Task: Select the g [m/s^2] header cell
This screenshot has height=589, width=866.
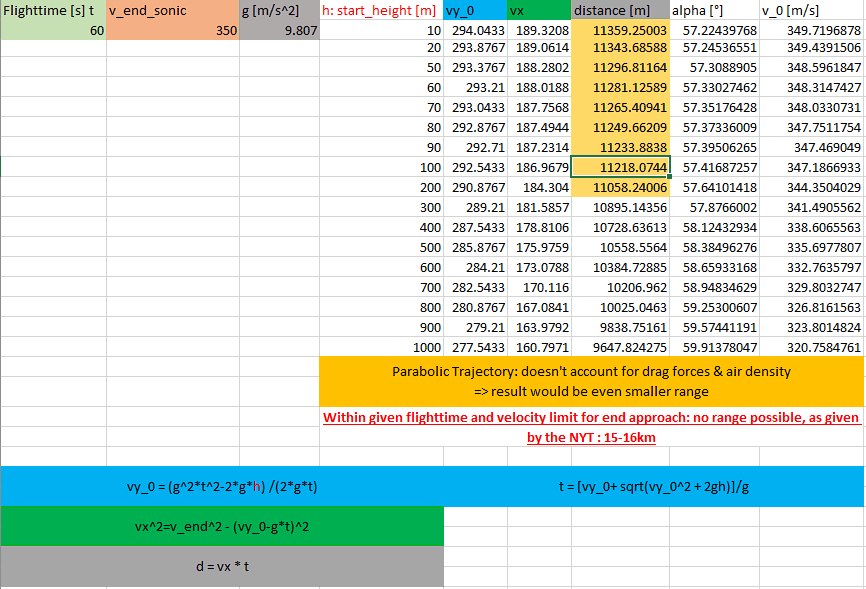Action: pos(279,10)
